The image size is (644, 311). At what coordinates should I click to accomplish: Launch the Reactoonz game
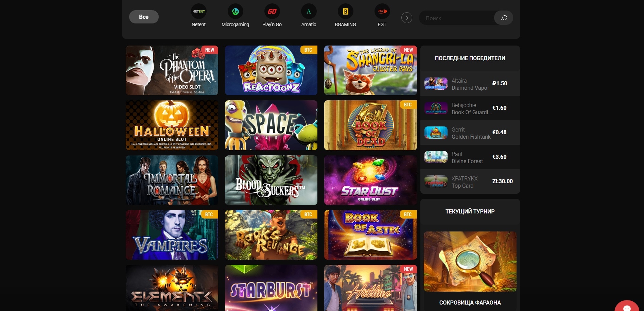click(x=271, y=70)
